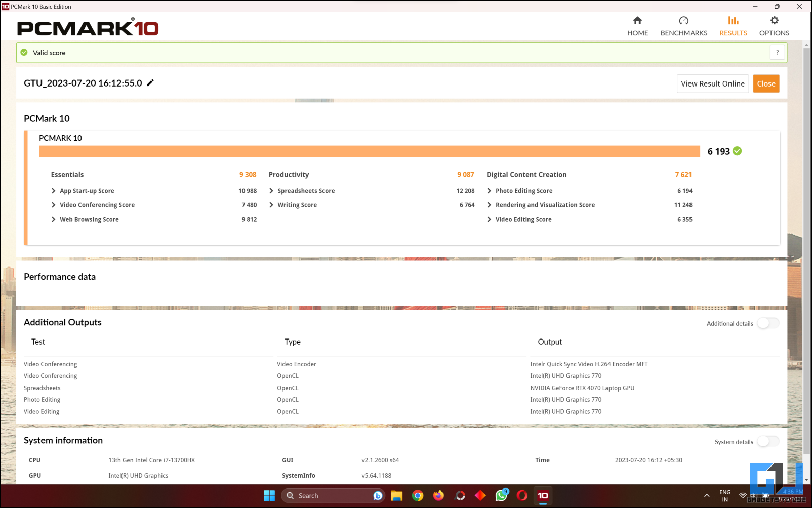Click SystemInfo version v5.64.1188
Screen dimensions: 812x508
tap(376, 475)
